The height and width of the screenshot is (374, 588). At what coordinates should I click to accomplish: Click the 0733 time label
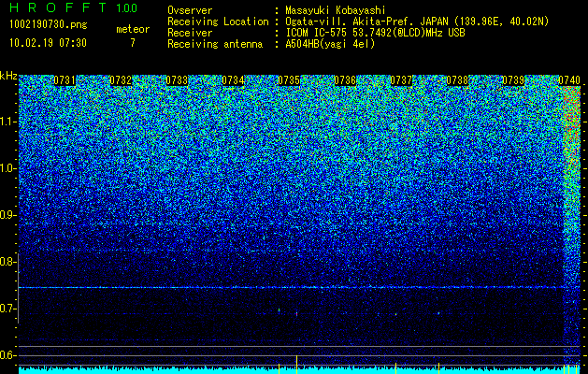tap(177, 80)
